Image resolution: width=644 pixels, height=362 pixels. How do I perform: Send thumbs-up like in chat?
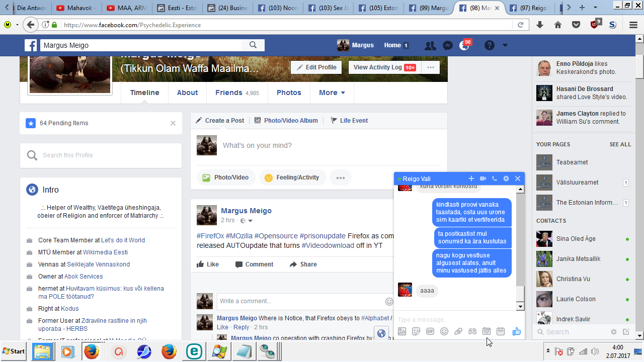tap(516, 331)
